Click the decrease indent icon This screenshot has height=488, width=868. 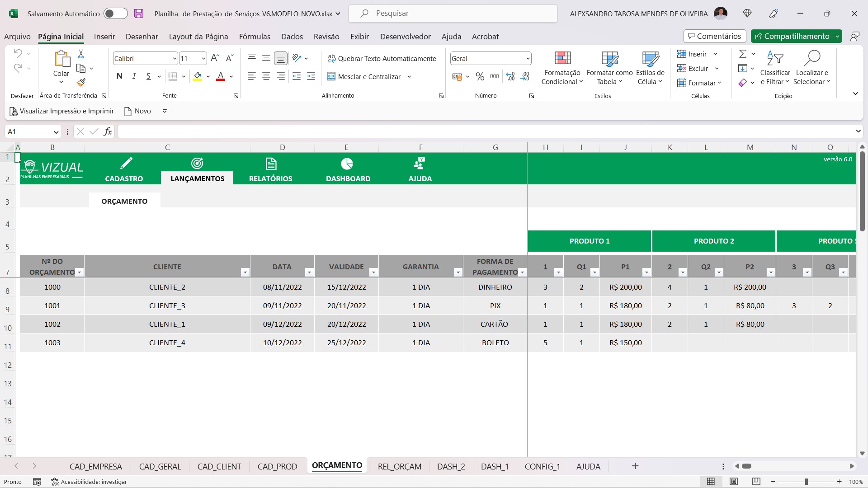(297, 76)
